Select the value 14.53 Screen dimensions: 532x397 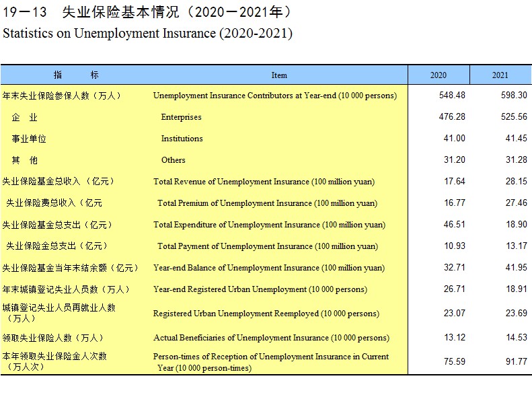(517, 338)
